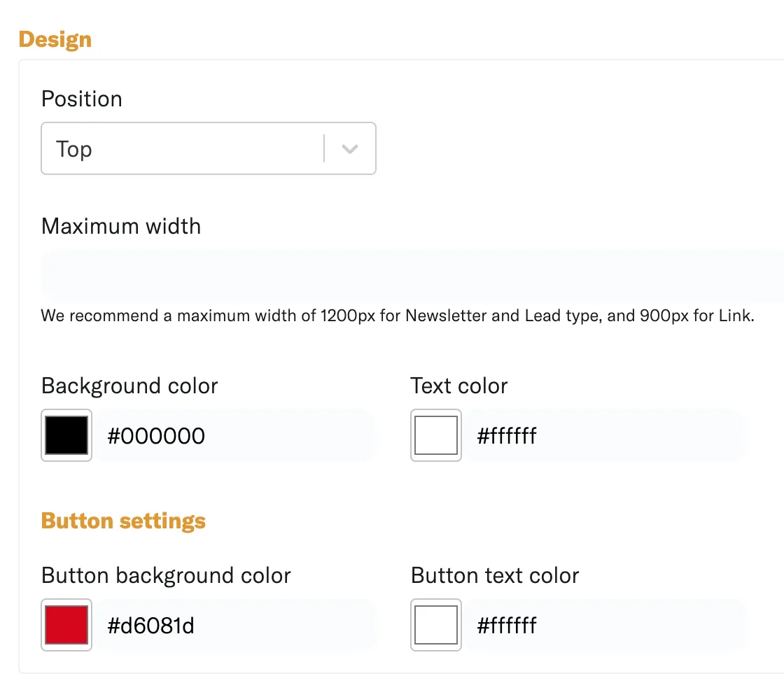Open the Position dropdown showing Top
This screenshot has width=784, height=676.
[209, 148]
